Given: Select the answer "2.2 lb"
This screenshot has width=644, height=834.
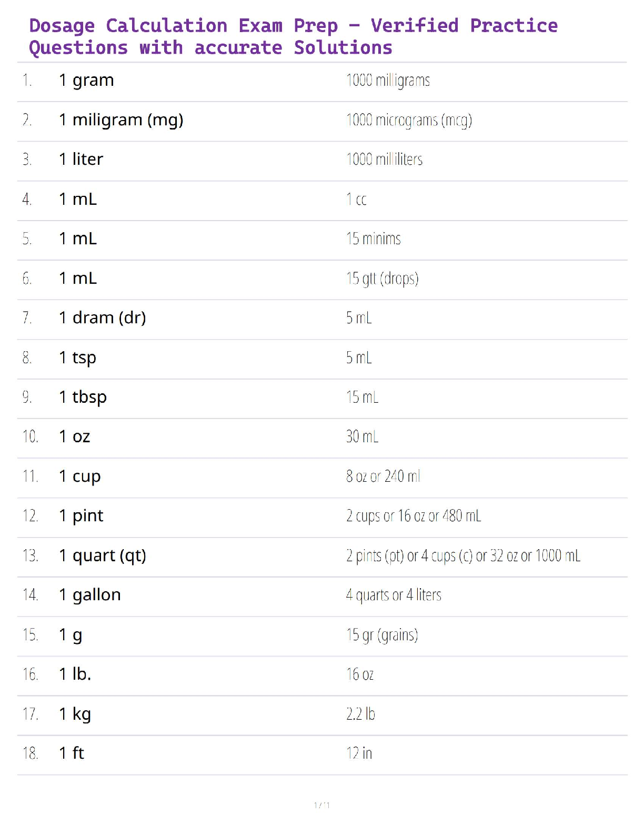Looking at the screenshot, I should (x=360, y=714).
